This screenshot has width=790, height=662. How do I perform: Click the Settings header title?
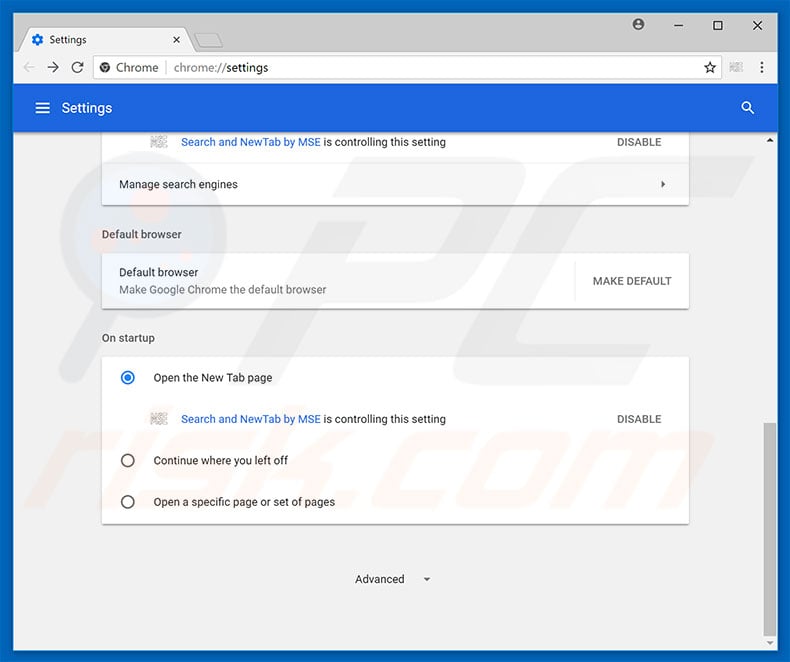[x=87, y=108]
